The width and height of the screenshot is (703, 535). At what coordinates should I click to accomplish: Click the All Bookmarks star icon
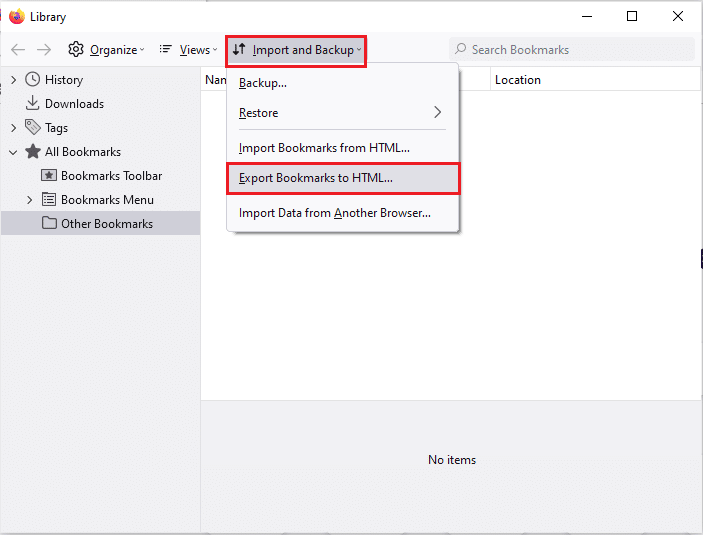[33, 151]
